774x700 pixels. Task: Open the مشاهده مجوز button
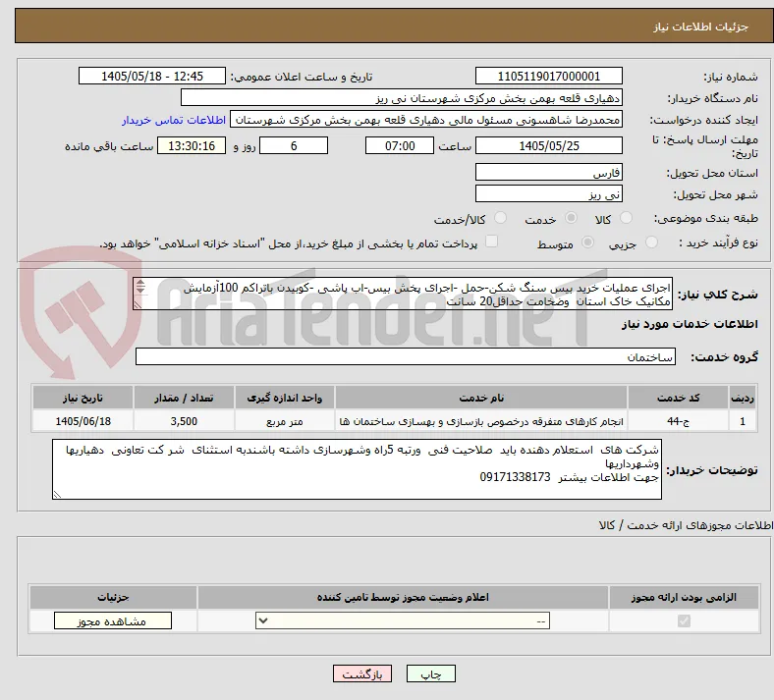113,621
